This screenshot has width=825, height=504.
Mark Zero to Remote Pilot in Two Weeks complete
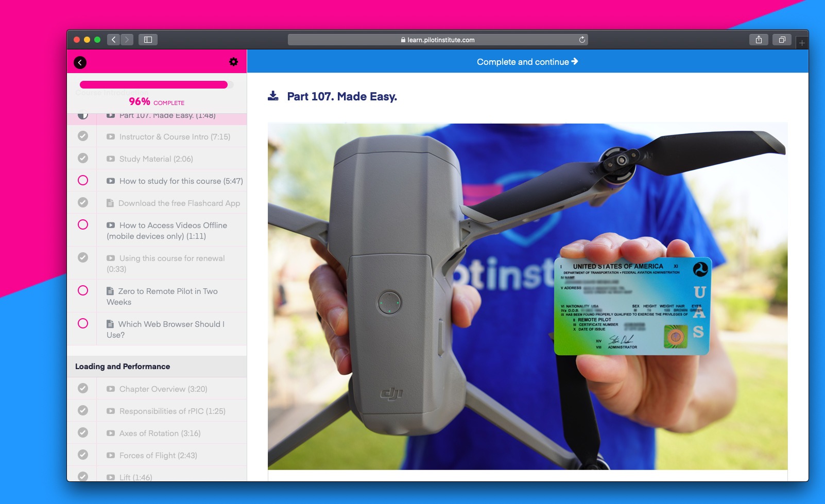click(83, 290)
